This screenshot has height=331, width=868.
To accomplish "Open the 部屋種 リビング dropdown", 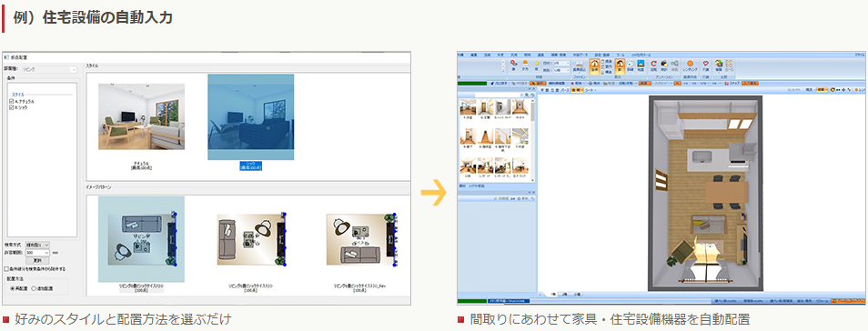I will (x=49, y=69).
